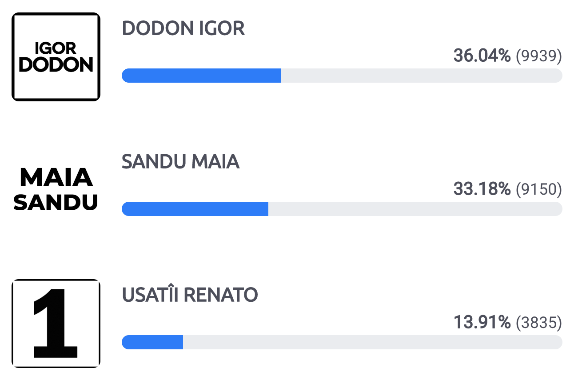Click the (3835) vote count

pos(539,323)
